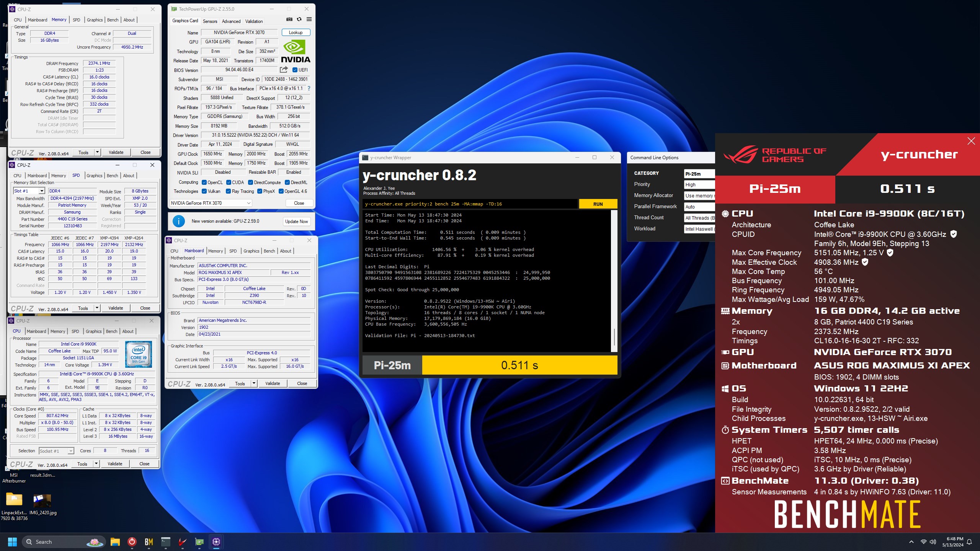Toggle the Vulkan checkbox
The image size is (980, 551).
204,191
